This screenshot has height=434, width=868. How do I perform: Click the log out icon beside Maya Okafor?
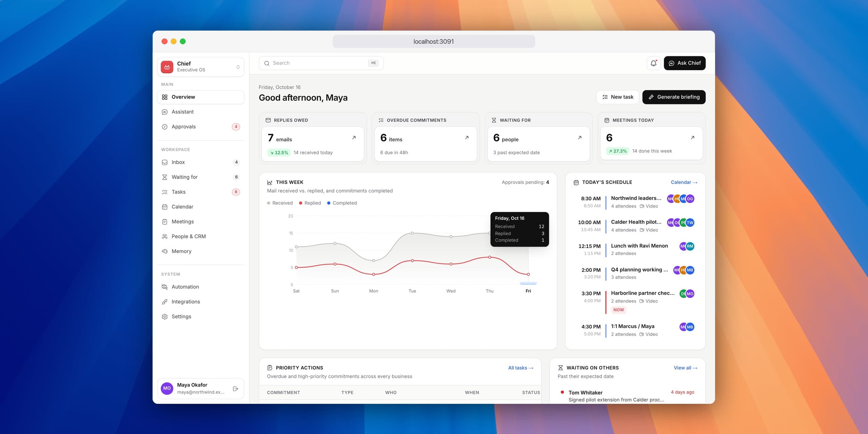[x=236, y=389]
